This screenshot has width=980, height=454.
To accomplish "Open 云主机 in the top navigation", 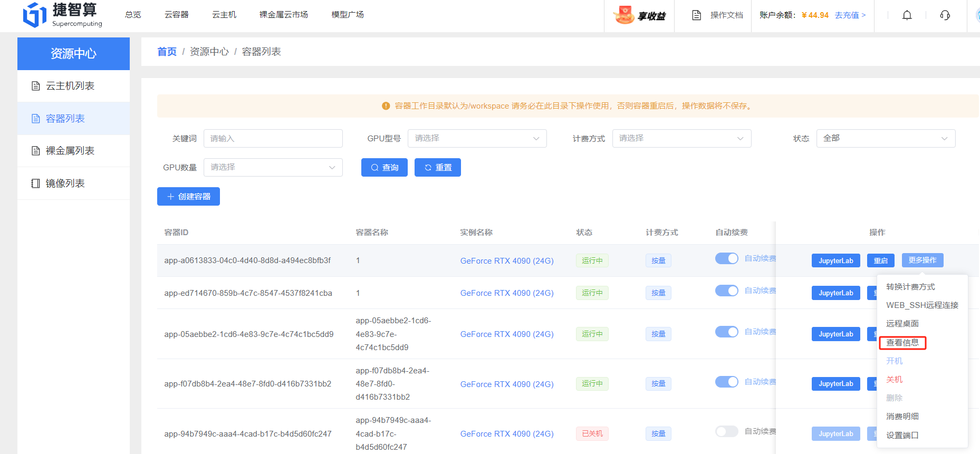I will coord(224,15).
